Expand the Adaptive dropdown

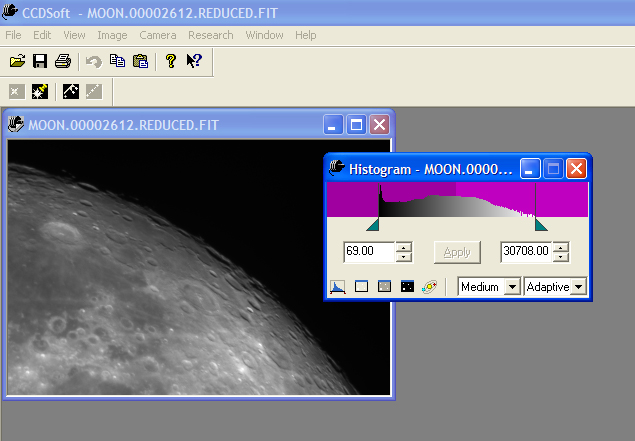click(x=578, y=287)
